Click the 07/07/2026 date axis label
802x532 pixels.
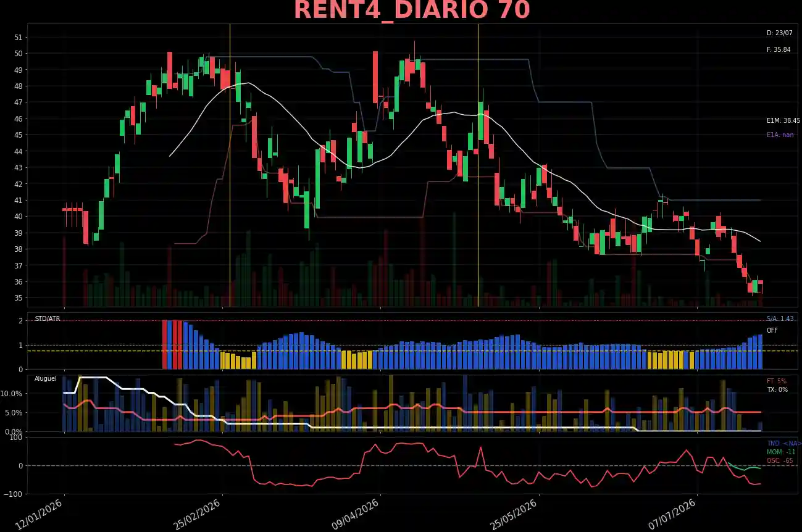[x=673, y=514]
